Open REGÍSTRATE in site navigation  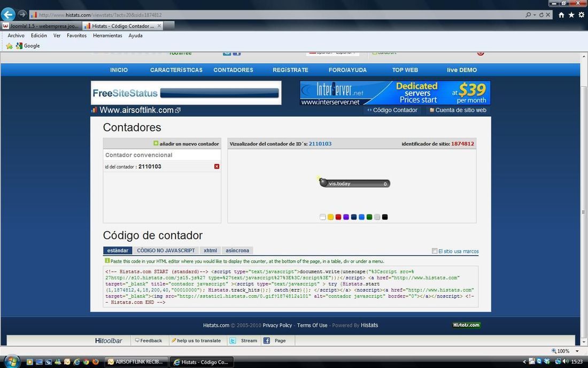291,70
